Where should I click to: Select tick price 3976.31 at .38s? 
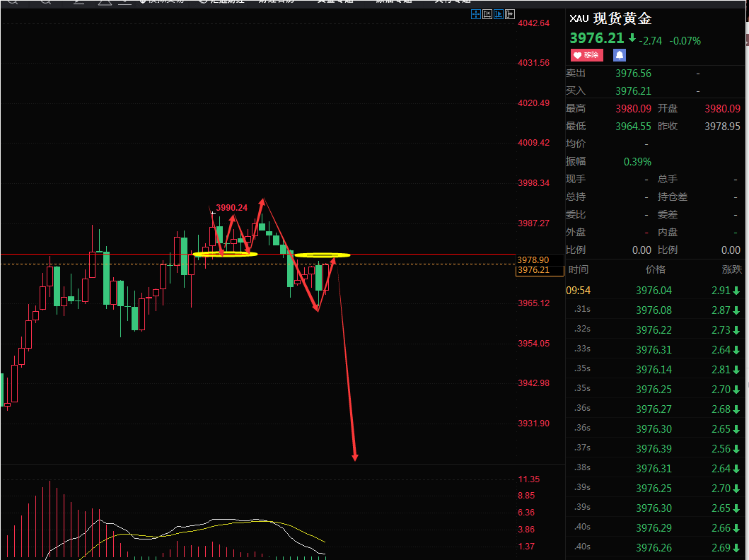(x=654, y=469)
